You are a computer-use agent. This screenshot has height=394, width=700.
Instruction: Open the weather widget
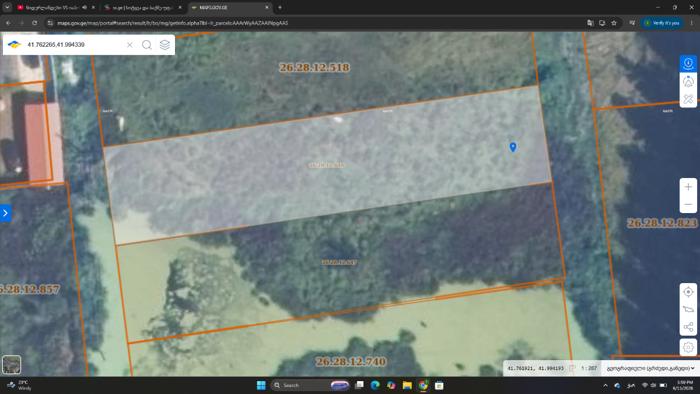click(20, 385)
